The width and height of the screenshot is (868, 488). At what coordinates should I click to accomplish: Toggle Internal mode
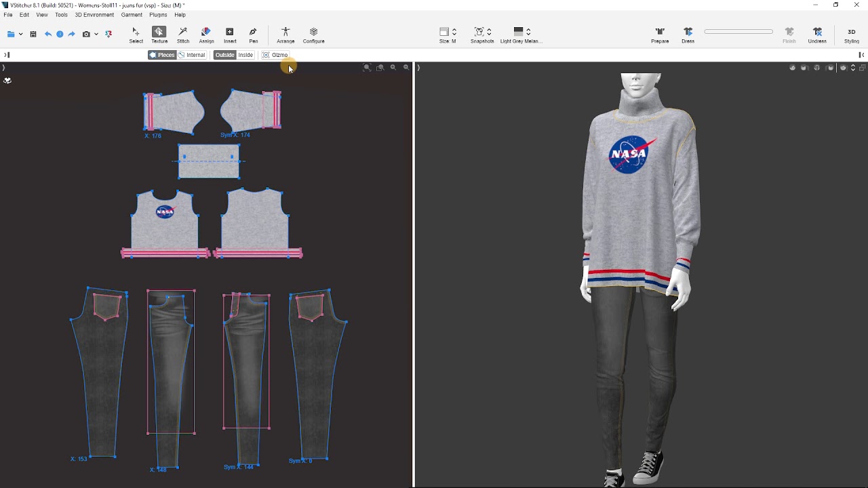click(192, 55)
